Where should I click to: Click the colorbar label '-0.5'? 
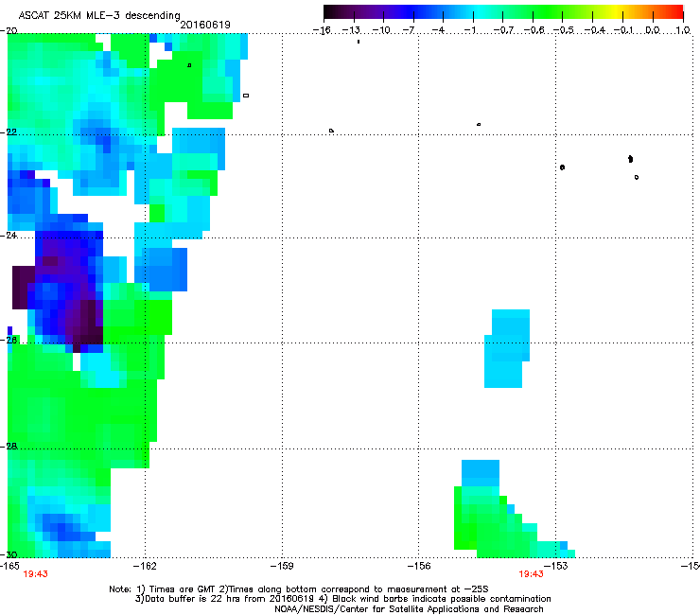[564, 30]
